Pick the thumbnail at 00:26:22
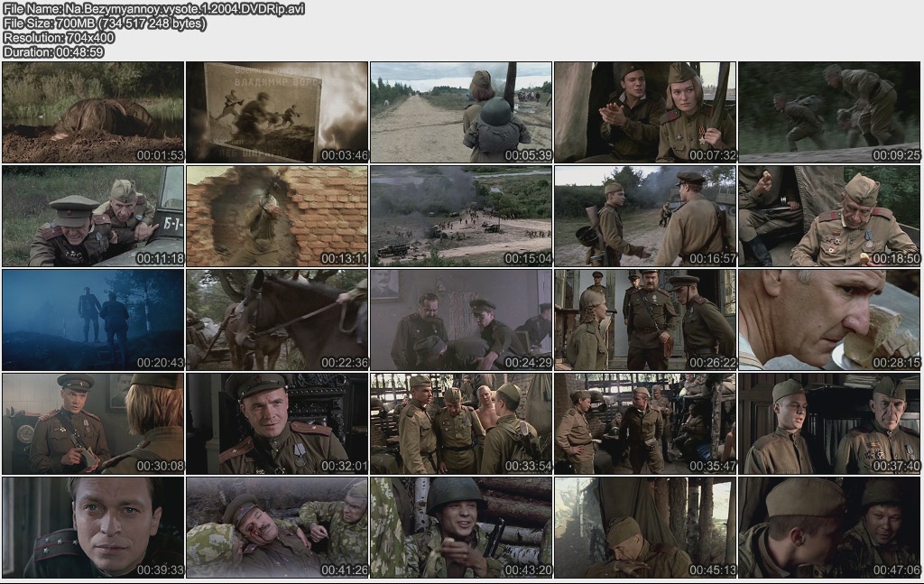Image resolution: width=924 pixels, height=584 pixels. (645, 320)
